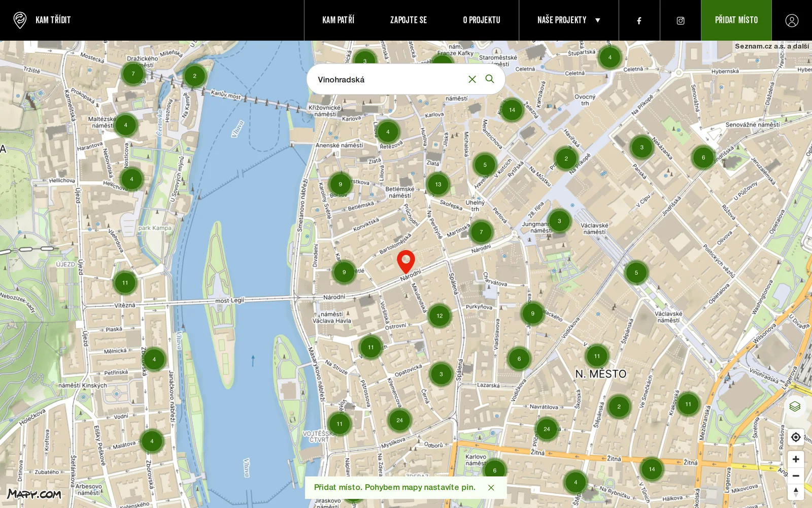The width and height of the screenshot is (812, 508).
Task: Open cluster marker 2 by Karlův most
Action: (x=194, y=76)
